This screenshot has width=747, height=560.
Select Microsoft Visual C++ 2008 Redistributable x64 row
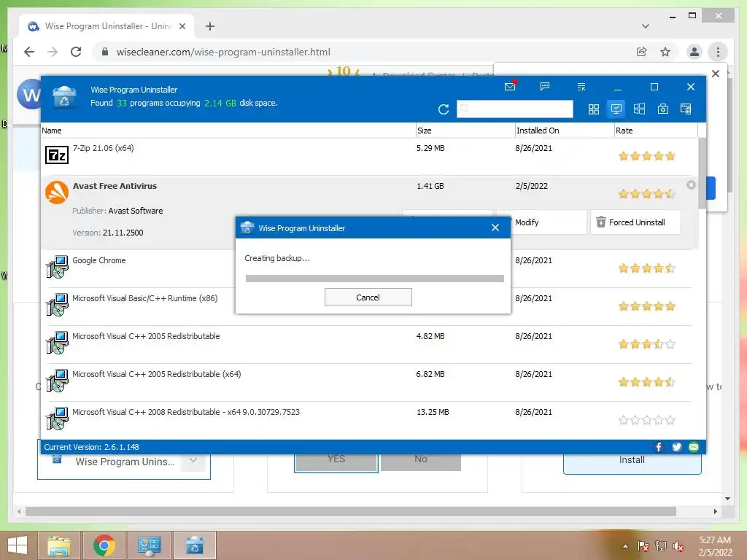coord(368,420)
